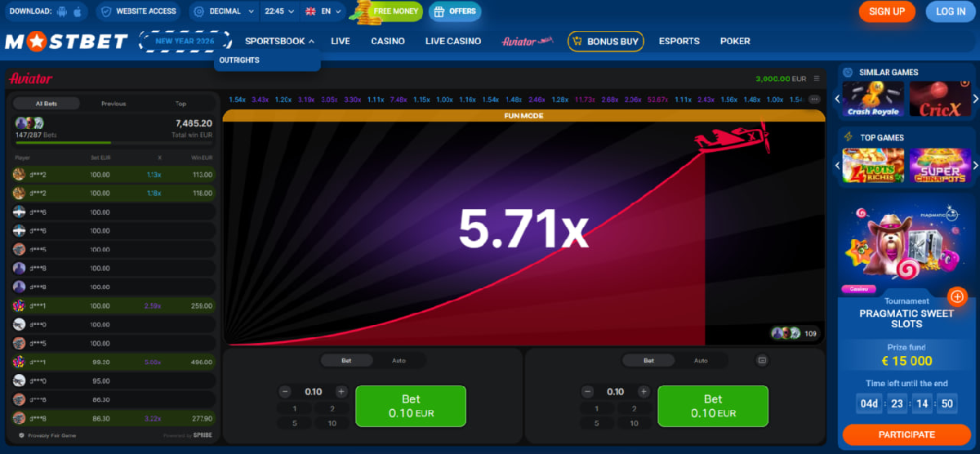
Task: Click the cart icon beside Bonus Buy
Action: 577,41
